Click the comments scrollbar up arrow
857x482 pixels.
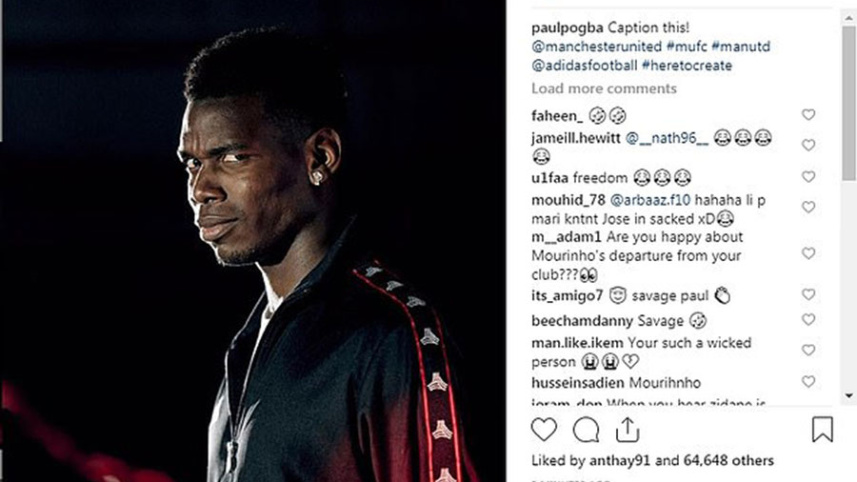(849, 18)
